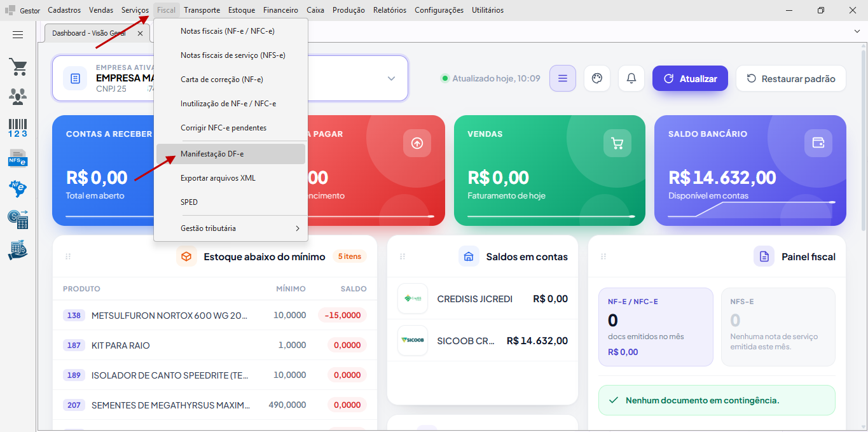Click the barcode 123 icon in sidebar
Screen dimensions: 868x432
[x=18, y=127]
